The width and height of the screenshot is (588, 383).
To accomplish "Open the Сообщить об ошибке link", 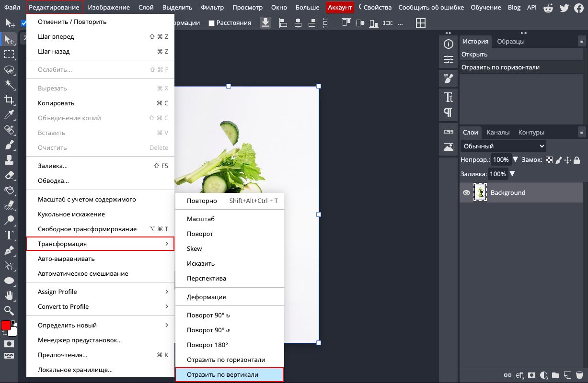I will tap(431, 8).
